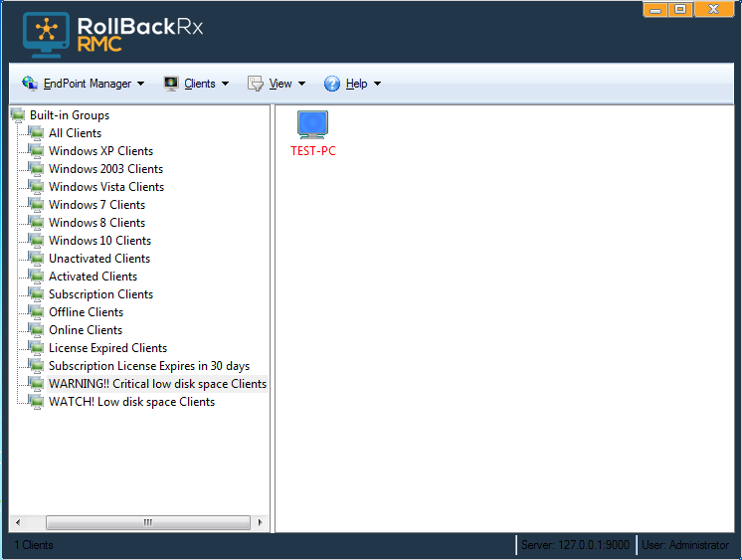Expand the EndPoint Manager dropdown arrow
742x560 pixels.
(x=140, y=84)
